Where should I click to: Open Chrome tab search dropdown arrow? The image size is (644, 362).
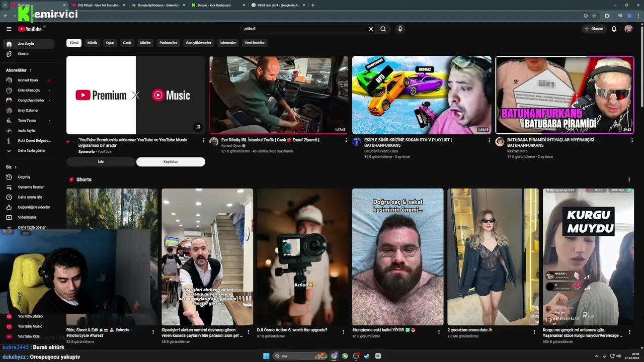tap(6, 5)
